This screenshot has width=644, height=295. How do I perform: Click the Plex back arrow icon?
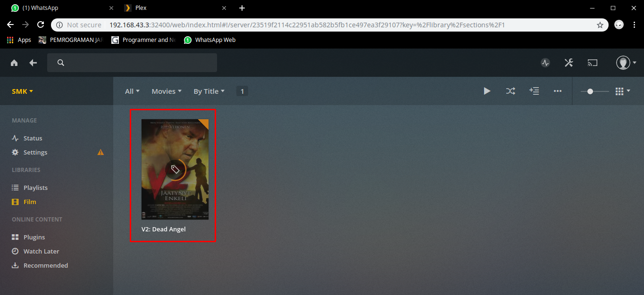(33, 63)
